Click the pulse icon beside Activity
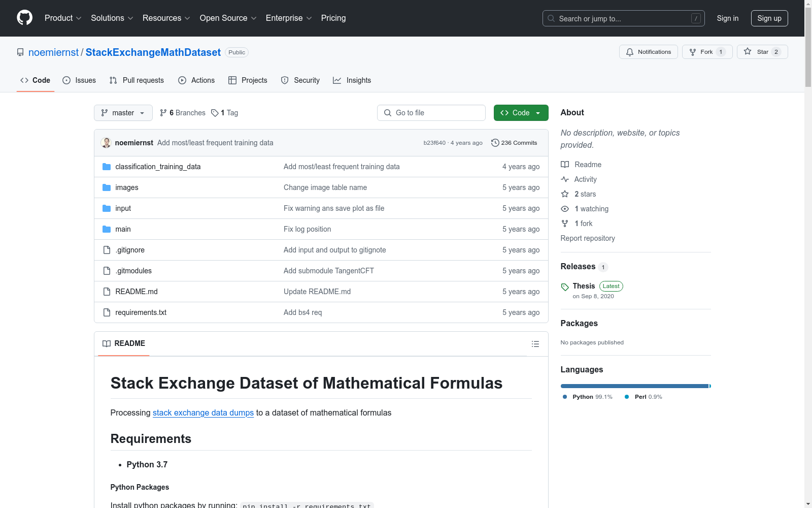The width and height of the screenshot is (812, 508). (565, 179)
